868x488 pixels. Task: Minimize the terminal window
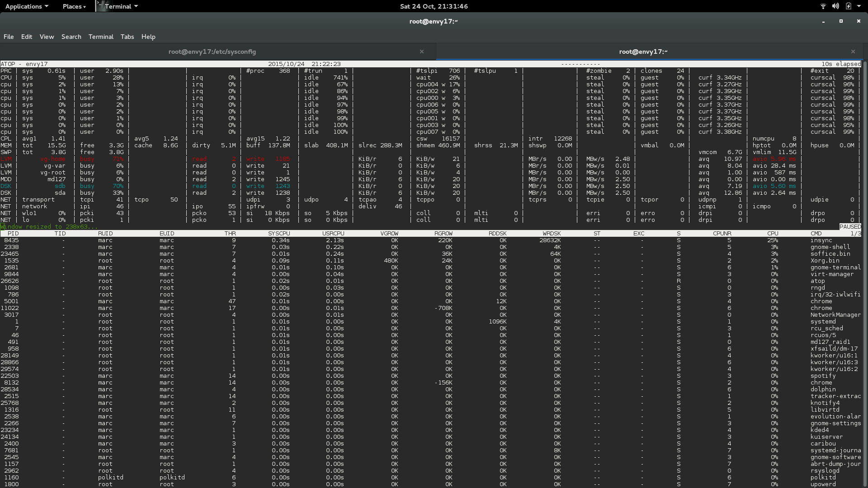click(x=823, y=21)
